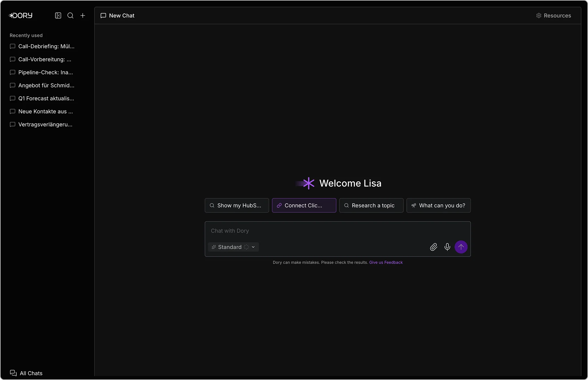
Task: Choose the Connect Clic... suggestion
Action: point(304,205)
